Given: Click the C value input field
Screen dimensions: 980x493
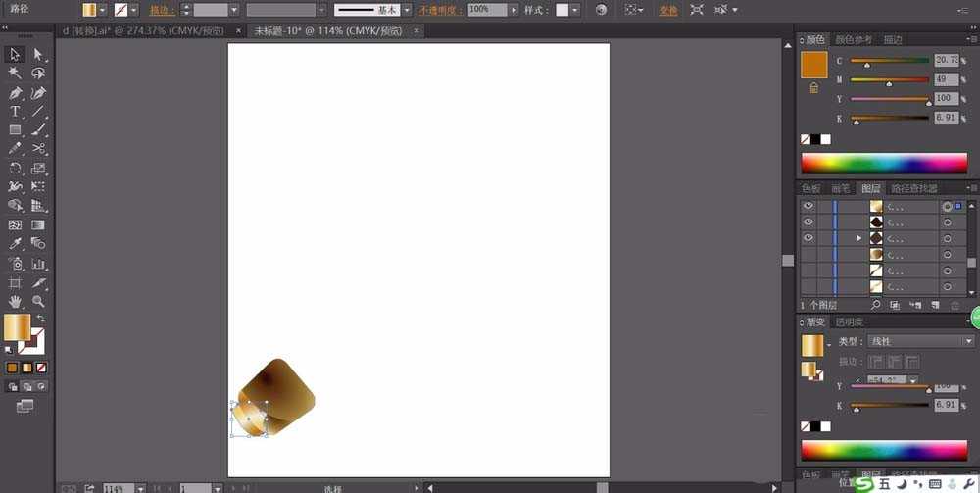Looking at the screenshot, I should (946, 60).
